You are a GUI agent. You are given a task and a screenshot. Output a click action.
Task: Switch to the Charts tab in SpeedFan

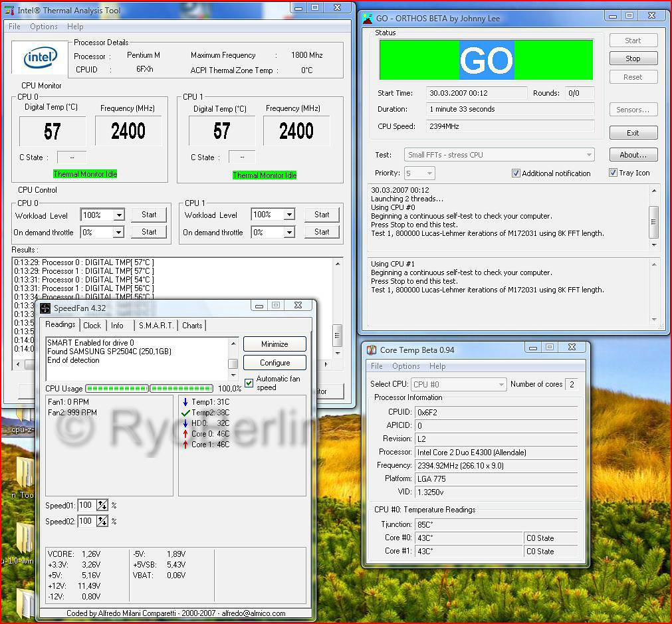[x=192, y=325]
